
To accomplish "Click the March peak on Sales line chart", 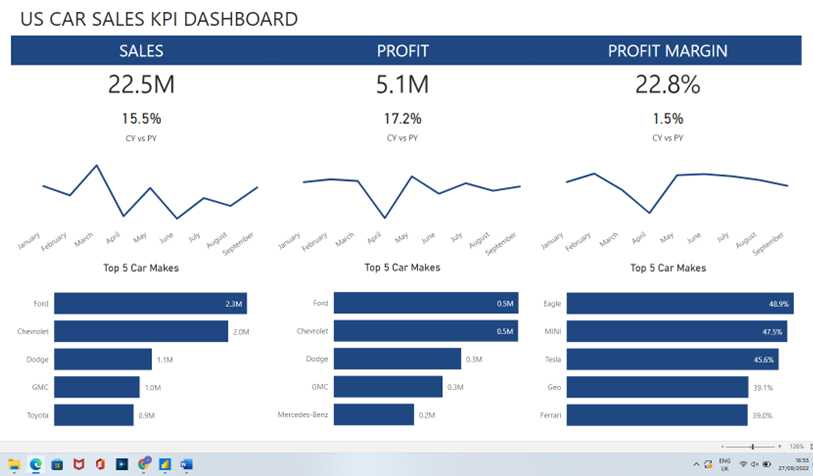I will tap(96, 166).
